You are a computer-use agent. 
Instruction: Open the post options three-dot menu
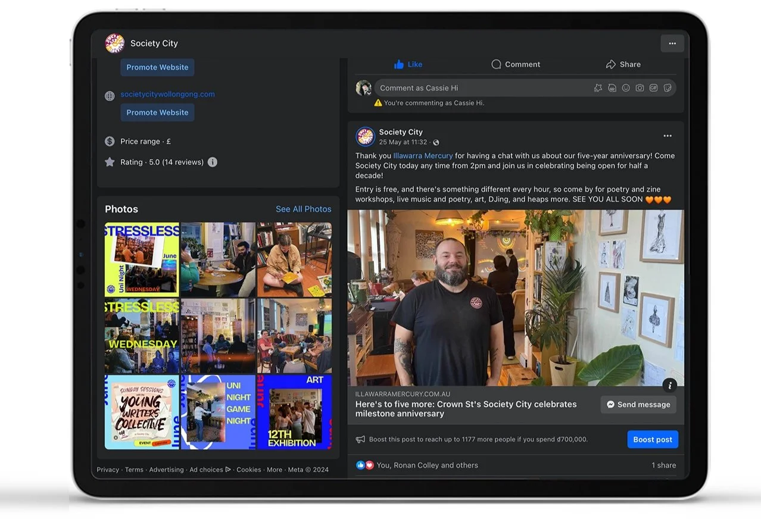[668, 136]
